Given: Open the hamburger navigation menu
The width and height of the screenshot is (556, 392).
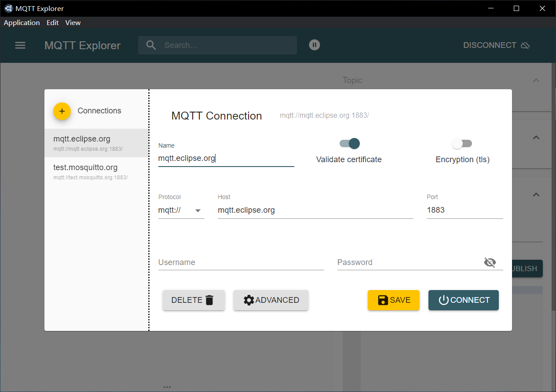Looking at the screenshot, I should point(20,45).
